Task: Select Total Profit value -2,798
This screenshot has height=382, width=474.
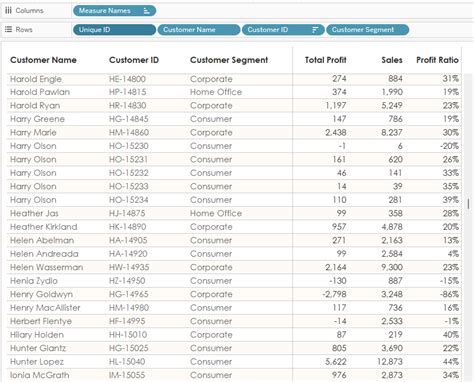Action: pos(334,294)
